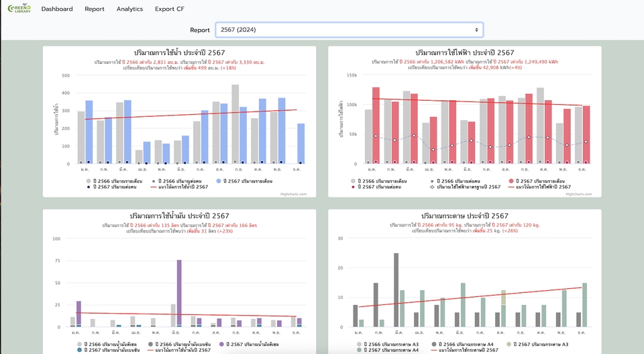Toggle legend ปี 2566 ปริมาณน้ำมันเบนซิน
Image resolution: width=644 pixels, height=354 pixels.
point(180,344)
